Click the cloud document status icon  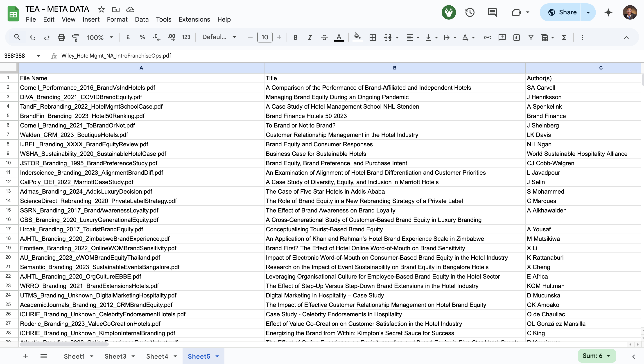coord(130,9)
